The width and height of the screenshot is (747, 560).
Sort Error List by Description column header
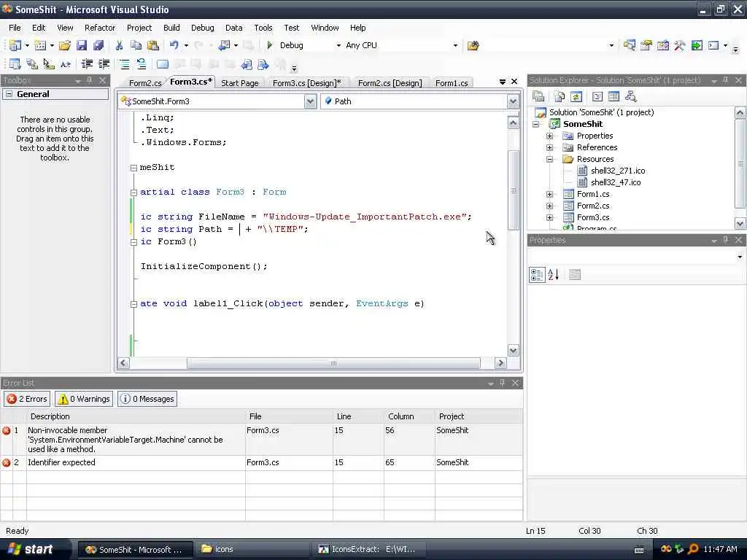(136, 416)
